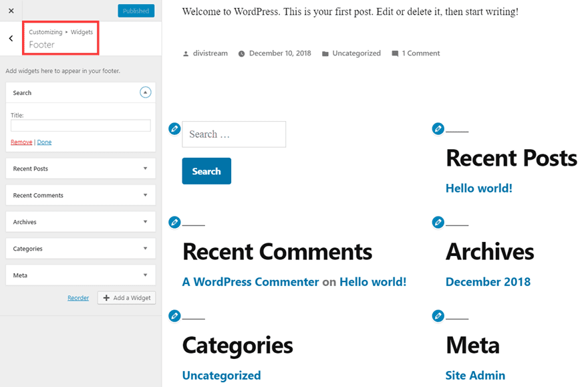Viewport: 588px width, 387px height.
Task: Click the comment bubble icon near 1 Comment
Action: (396, 53)
